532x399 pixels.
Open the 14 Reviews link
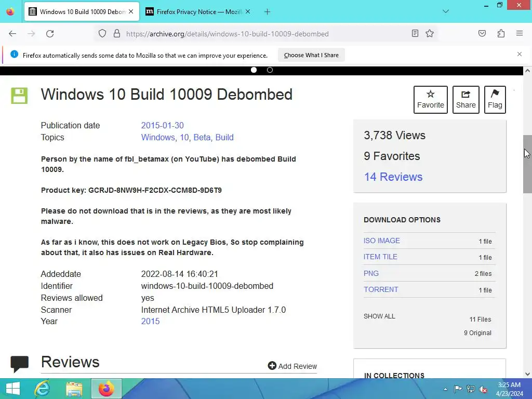pos(393,177)
